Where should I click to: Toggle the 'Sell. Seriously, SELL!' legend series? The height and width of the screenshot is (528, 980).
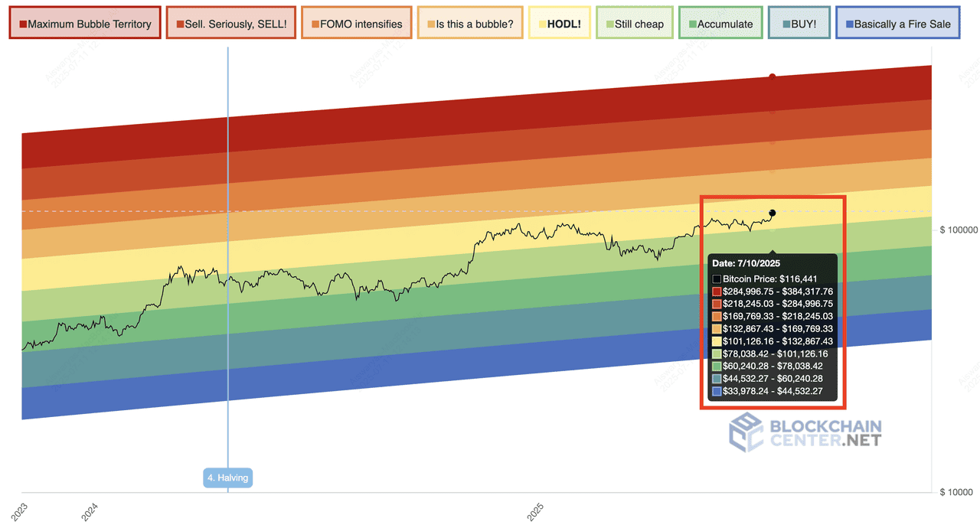230,24
